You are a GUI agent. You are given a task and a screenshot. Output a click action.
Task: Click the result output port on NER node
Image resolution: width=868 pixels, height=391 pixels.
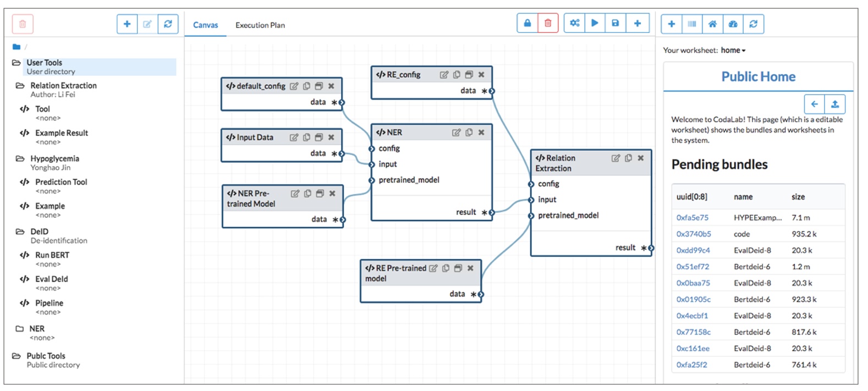pyautogui.click(x=492, y=212)
